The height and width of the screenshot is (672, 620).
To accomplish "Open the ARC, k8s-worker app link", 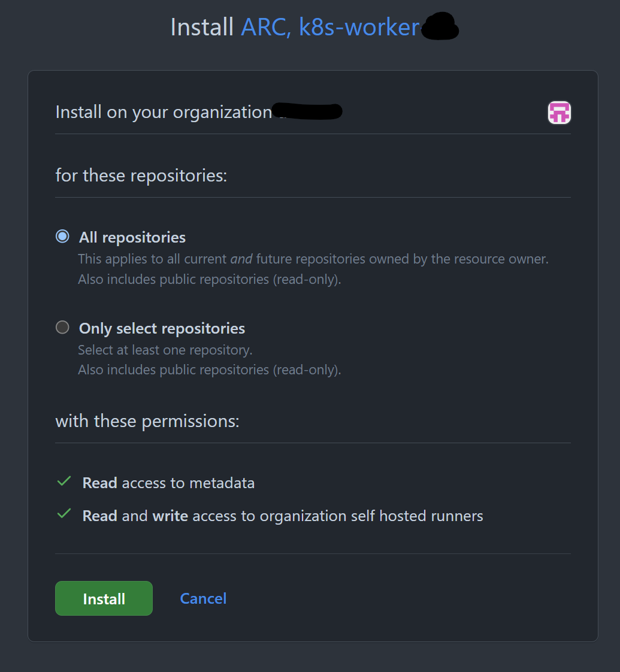I will [330, 28].
